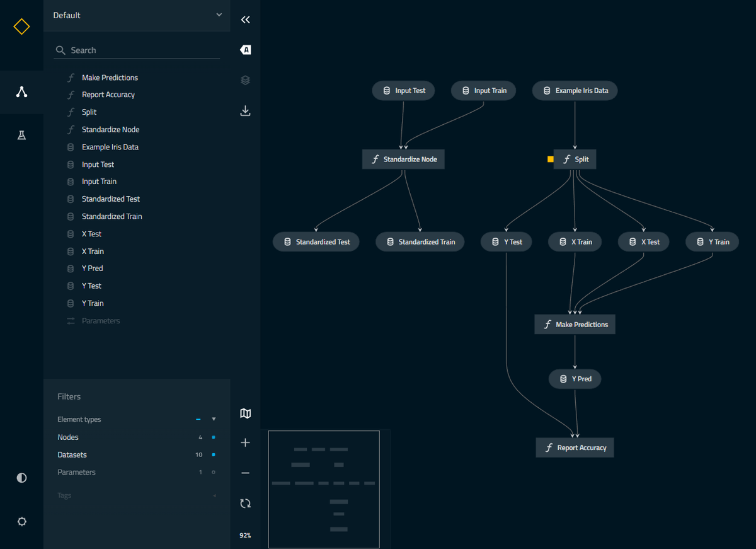Click the Search input field
Viewport: 756px width, 549px height.
click(x=137, y=50)
